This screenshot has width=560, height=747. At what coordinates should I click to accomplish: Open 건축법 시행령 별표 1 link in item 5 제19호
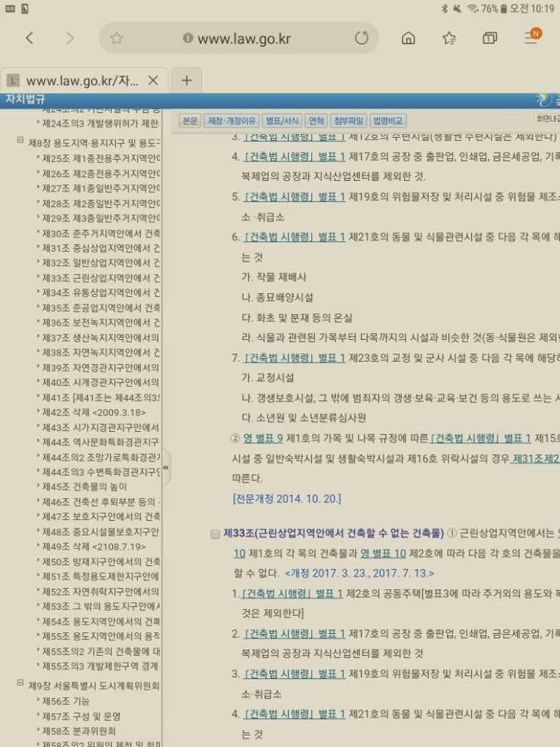294,196
